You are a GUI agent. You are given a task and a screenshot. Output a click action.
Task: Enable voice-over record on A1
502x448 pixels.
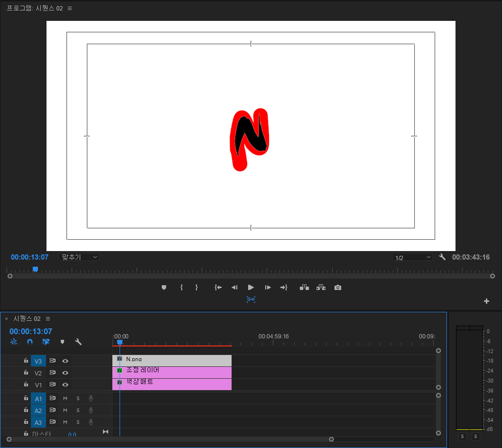pyautogui.click(x=91, y=398)
